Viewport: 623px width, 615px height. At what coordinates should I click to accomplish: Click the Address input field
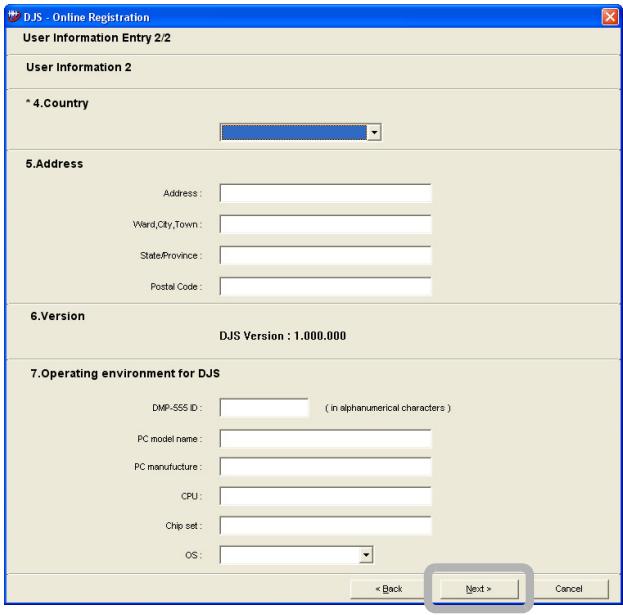click(x=325, y=193)
